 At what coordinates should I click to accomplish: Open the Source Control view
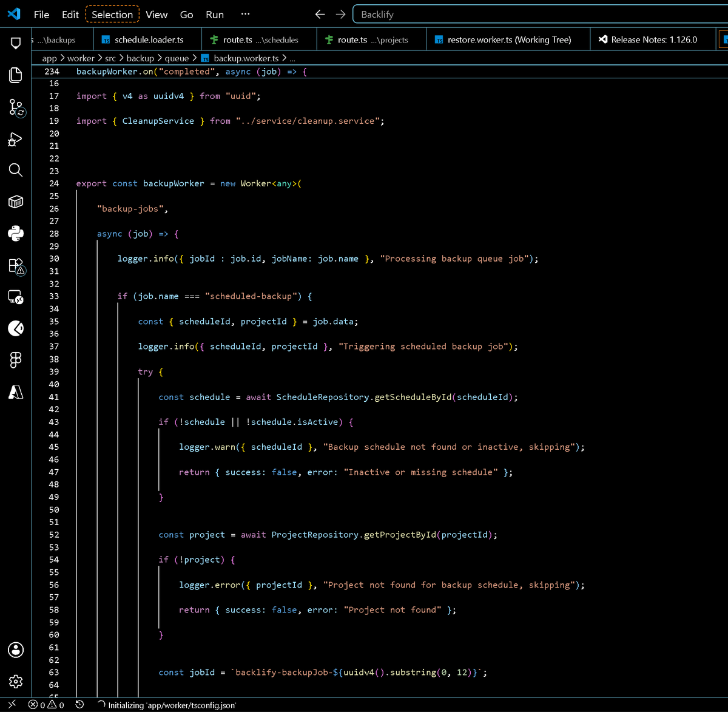coord(16,108)
